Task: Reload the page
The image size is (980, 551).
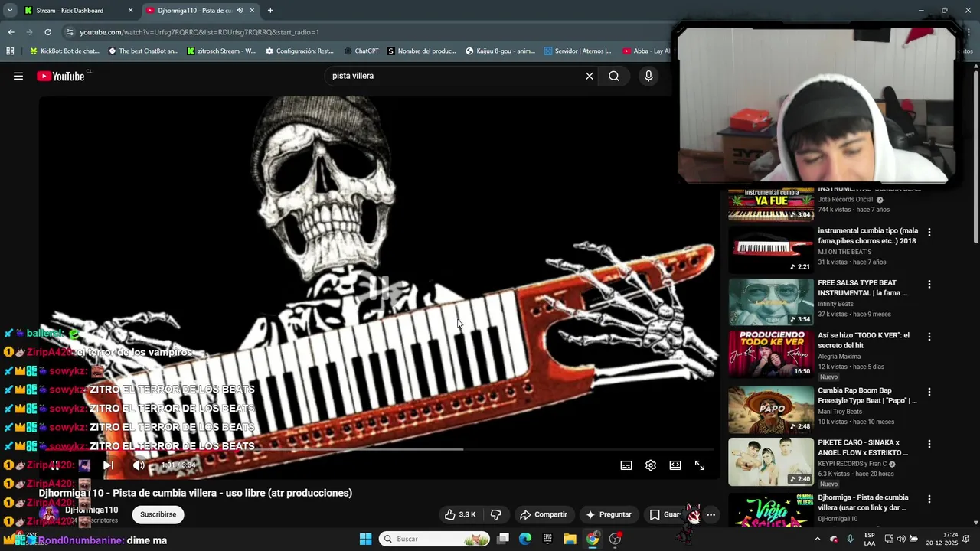Action: [47, 32]
